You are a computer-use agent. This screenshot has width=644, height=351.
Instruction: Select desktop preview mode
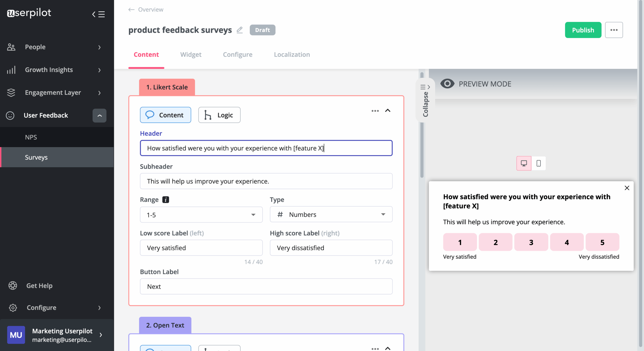tap(524, 163)
